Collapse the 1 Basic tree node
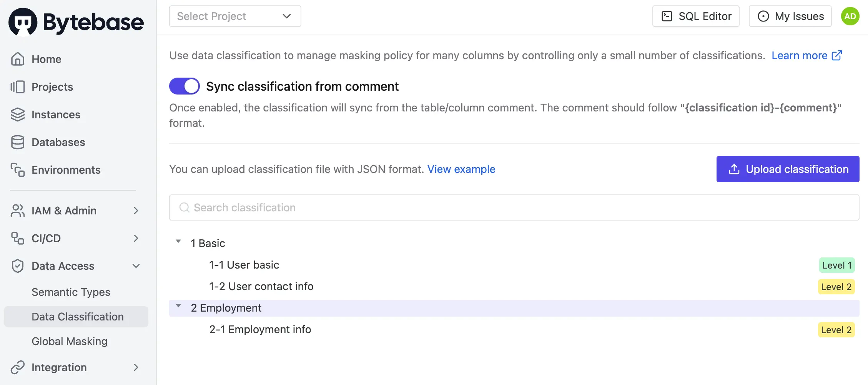The height and width of the screenshot is (385, 868). coord(178,242)
